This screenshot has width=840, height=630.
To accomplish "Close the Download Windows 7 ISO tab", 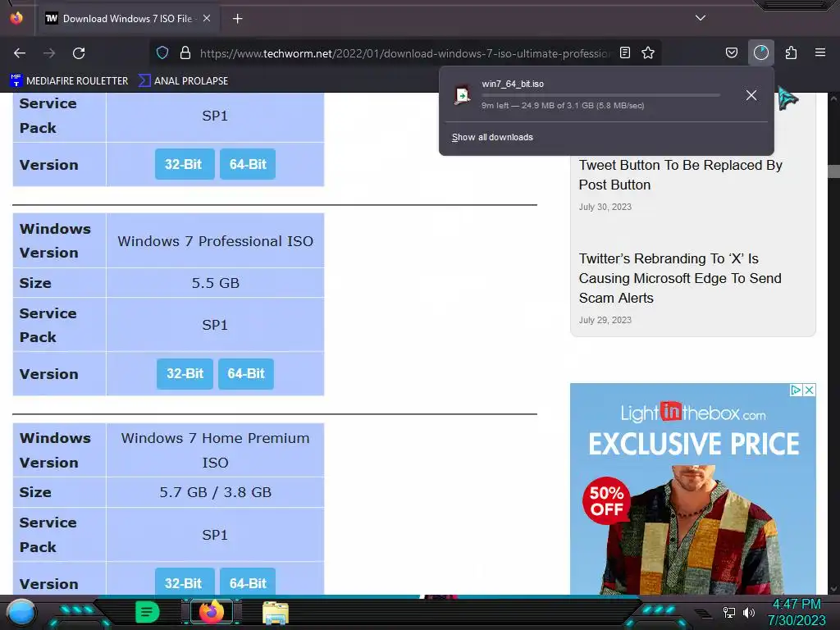I will 206,18.
